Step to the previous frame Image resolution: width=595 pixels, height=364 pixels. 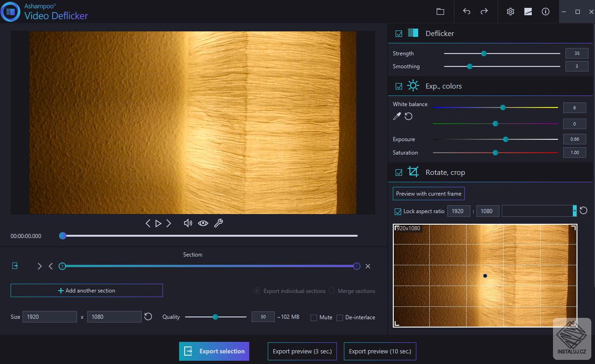(148, 223)
